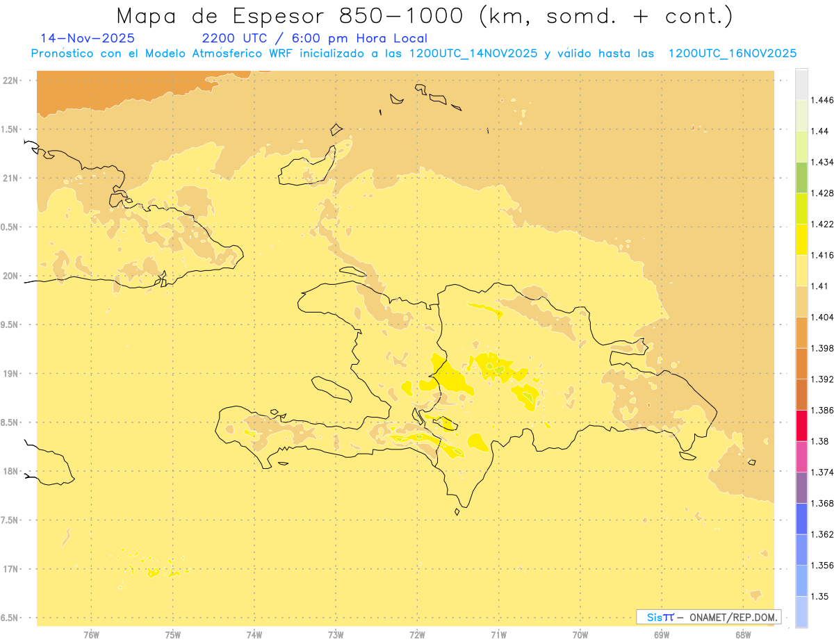Image resolution: width=834 pixels, height=644 pixels.
Task: Select the green legend swatch between 1.428 and 1.434
Action: tap(801, 177)
